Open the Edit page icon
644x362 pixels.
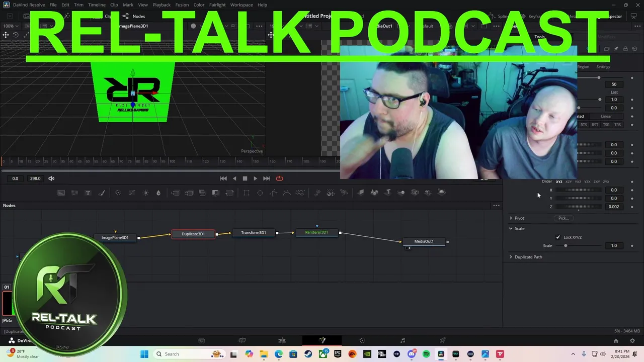[x=282, y=340]
